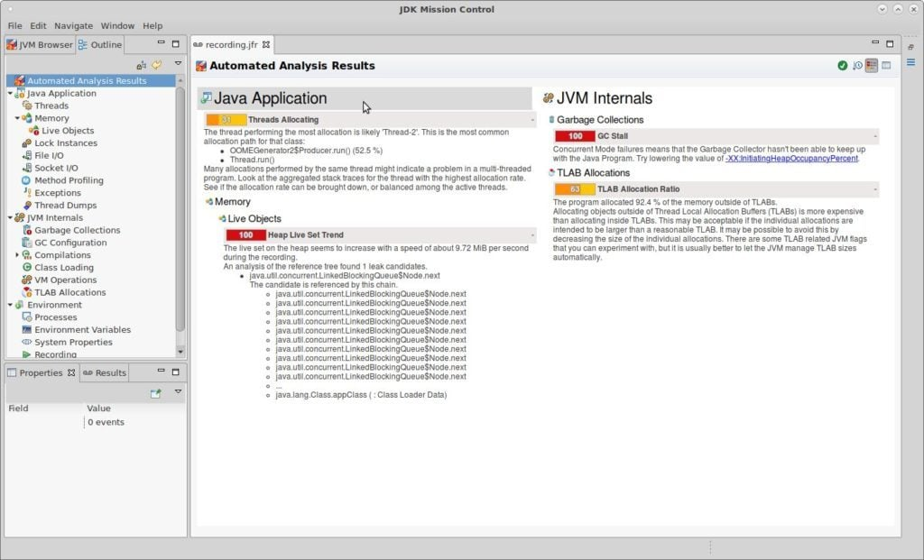Viewport: 924px width, 560px height.
Task: Click the JVM Internals section heading
Action: point(605,98)
